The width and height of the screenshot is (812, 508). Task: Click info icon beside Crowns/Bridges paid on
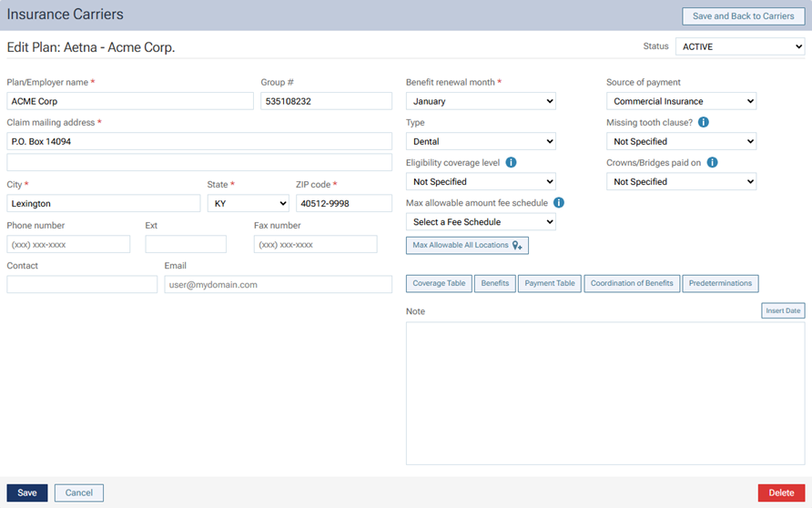(712, 163)
